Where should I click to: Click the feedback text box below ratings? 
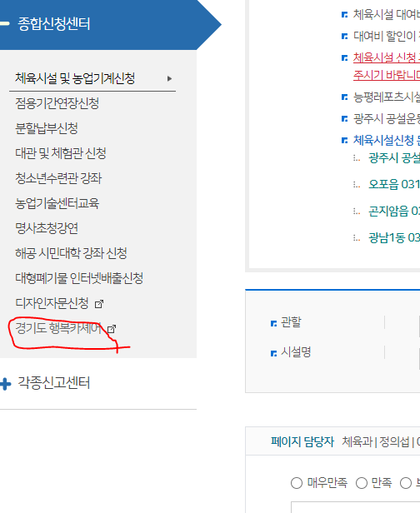(356, 507)
